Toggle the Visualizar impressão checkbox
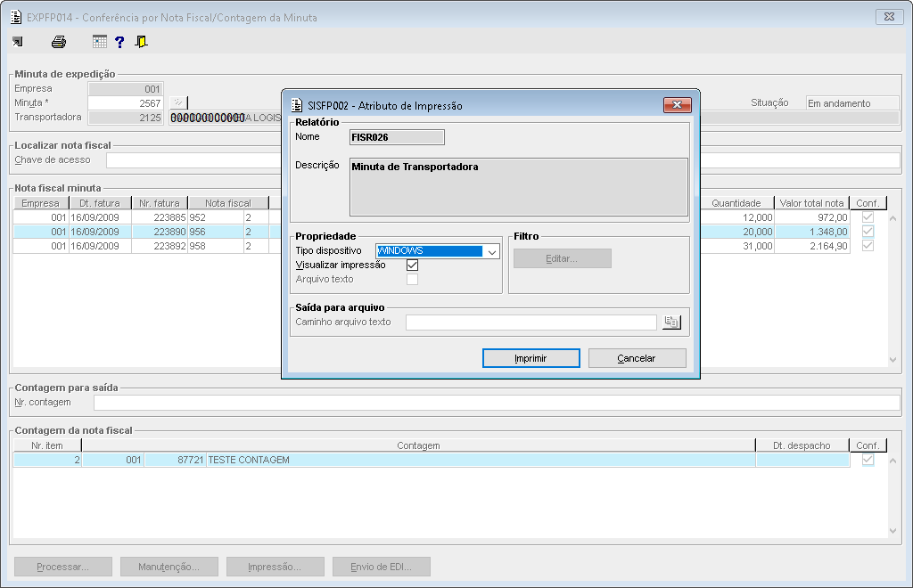Image resolution: width=913 pixels, height=588 pixels. tap(412, 265)
